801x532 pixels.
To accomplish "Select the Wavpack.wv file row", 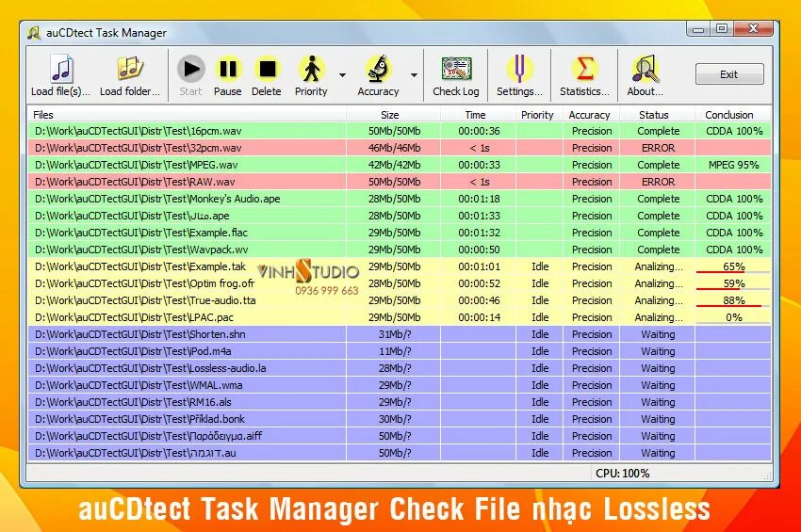I will pos(400,250).
